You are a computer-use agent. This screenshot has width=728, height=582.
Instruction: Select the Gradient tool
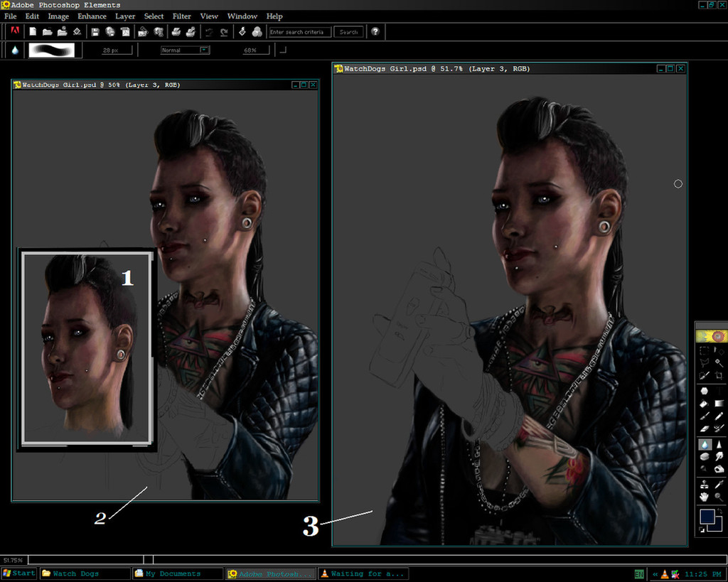pyautogui.click(x=719, y=404)
